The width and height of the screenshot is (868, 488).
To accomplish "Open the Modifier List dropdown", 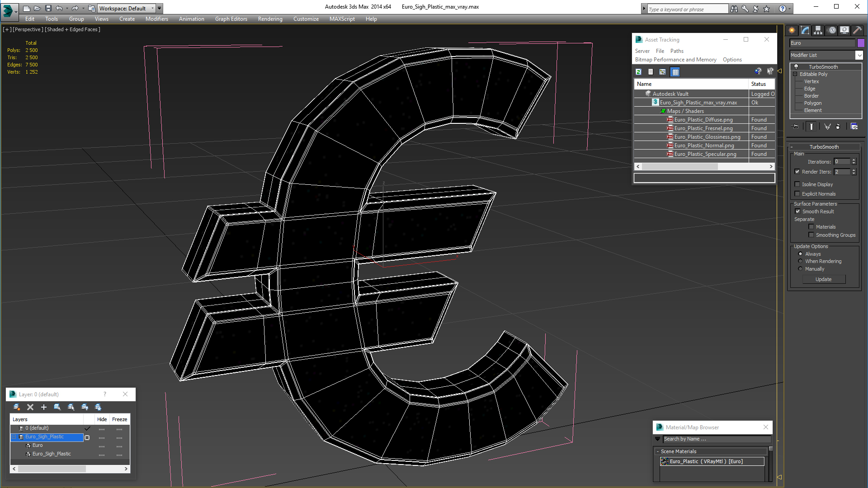I will tap(859, 55).
